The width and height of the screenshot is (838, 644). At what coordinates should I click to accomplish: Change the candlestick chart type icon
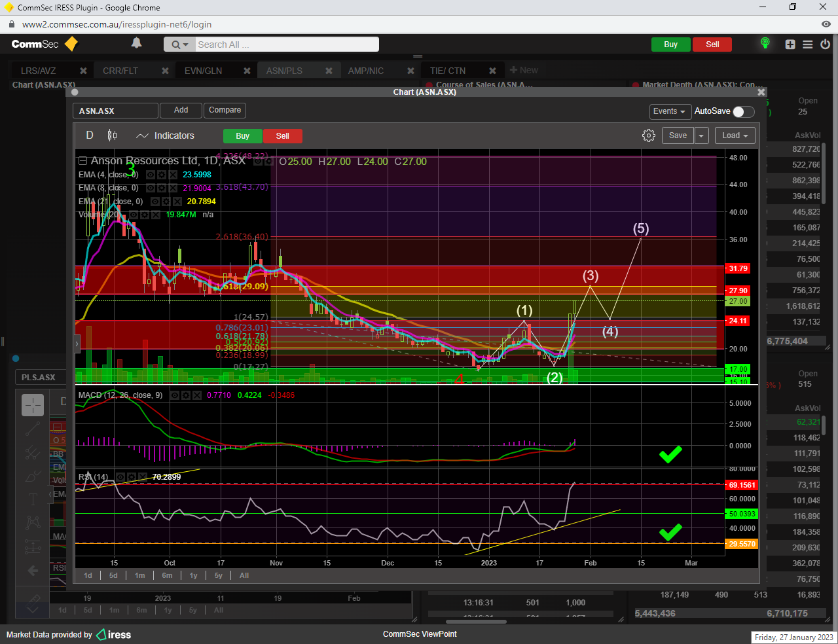pos(113,135)
